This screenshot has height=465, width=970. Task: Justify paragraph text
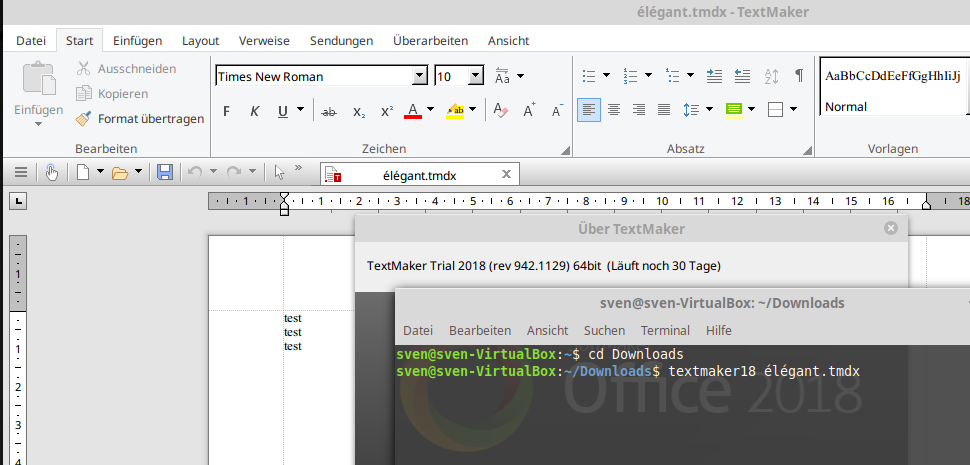(664, 110)
